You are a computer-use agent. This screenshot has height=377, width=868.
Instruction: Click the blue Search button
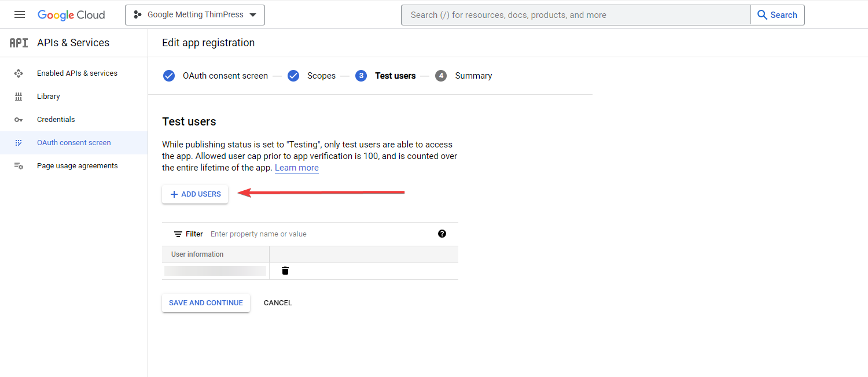(x=777, y=15)
